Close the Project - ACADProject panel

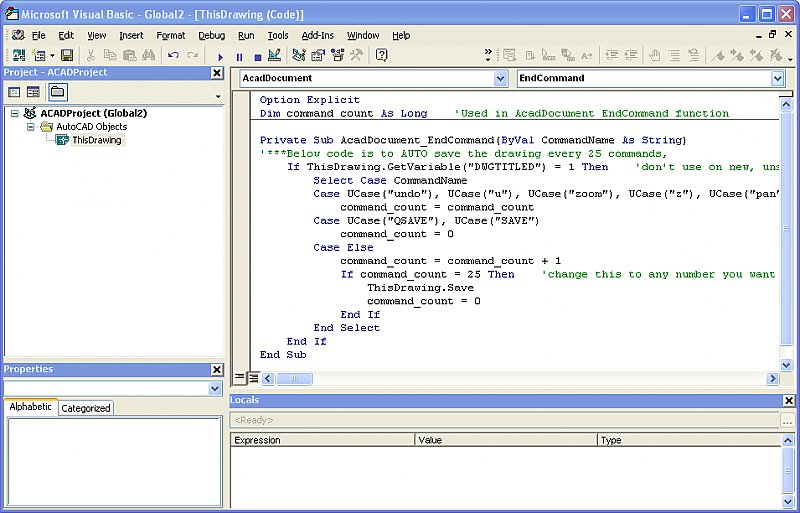click(x=217, y=73)
